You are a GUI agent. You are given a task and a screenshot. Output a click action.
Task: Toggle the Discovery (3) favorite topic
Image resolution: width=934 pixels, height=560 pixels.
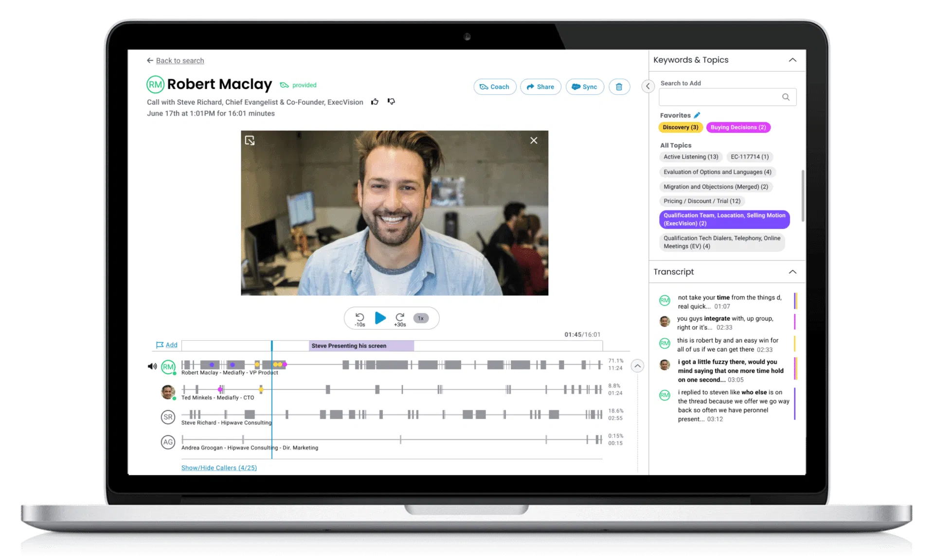[x=680, y=127]
